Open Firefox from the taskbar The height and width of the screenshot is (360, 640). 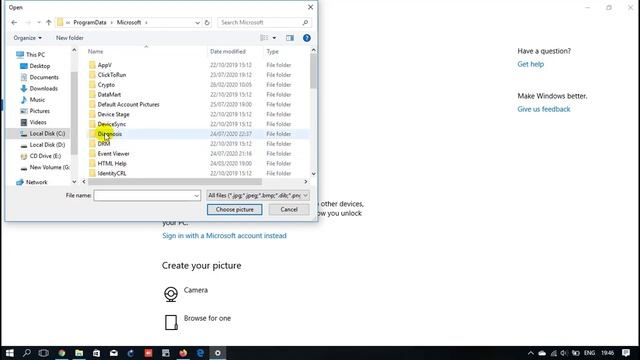183,353
